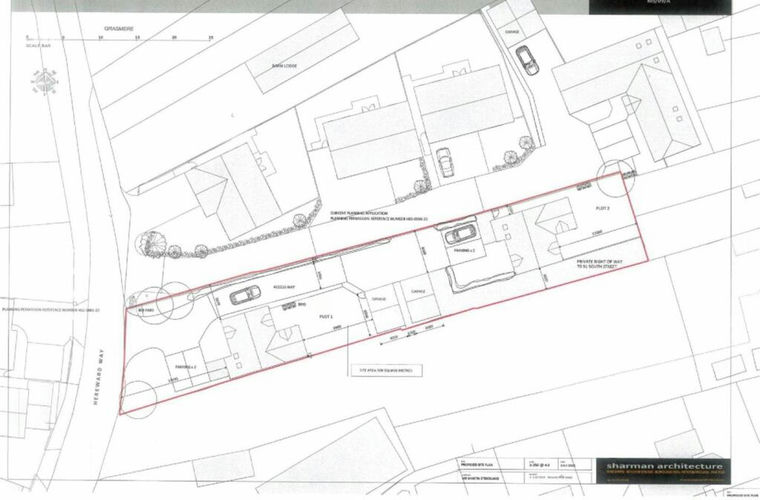Select the Plot 2 label
The image size is (760, 500).
click(x=602, y=208)
